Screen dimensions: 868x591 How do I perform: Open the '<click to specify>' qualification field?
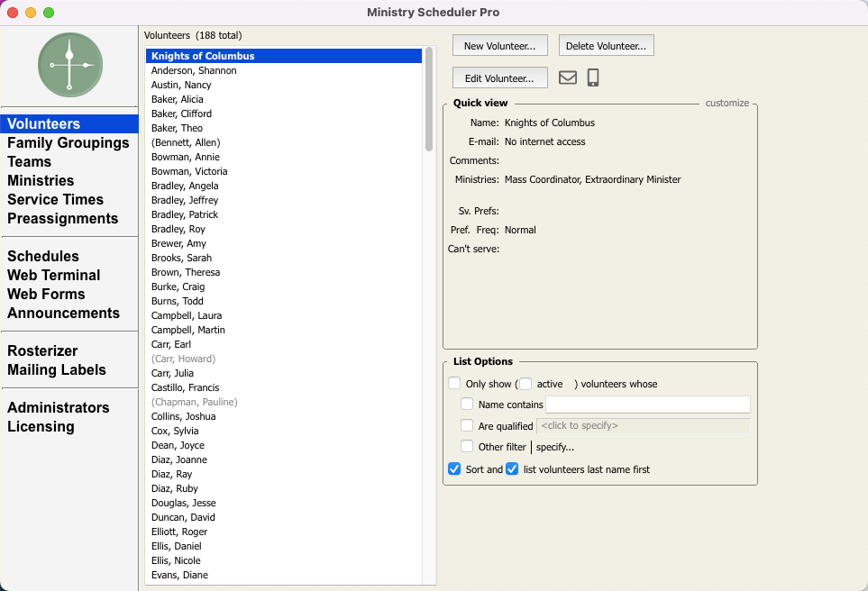tap(644, 425)
